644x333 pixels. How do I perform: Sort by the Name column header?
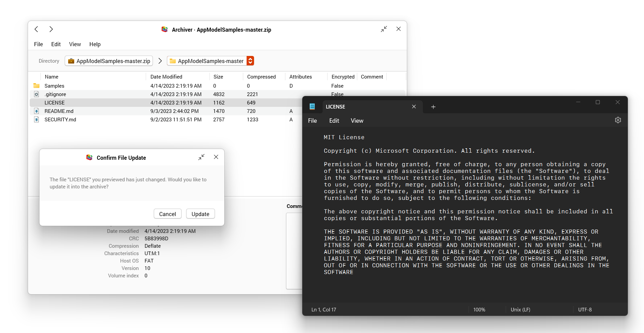click(52, 77)
